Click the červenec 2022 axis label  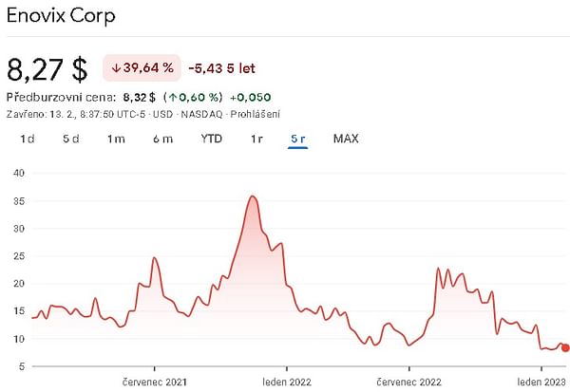coord(409,383)
